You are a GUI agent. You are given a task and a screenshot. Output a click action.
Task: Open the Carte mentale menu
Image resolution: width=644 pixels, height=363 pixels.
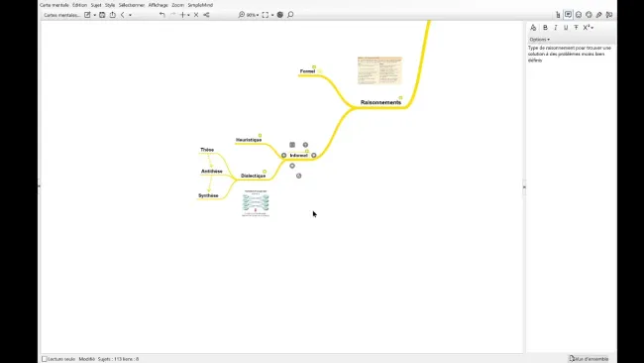tap(54, 5)
